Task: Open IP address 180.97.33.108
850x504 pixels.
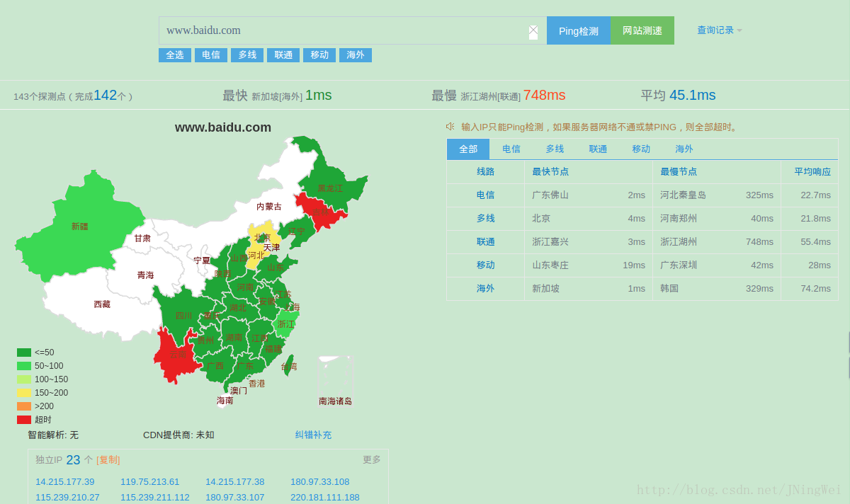Action: [x=320, y=482]
